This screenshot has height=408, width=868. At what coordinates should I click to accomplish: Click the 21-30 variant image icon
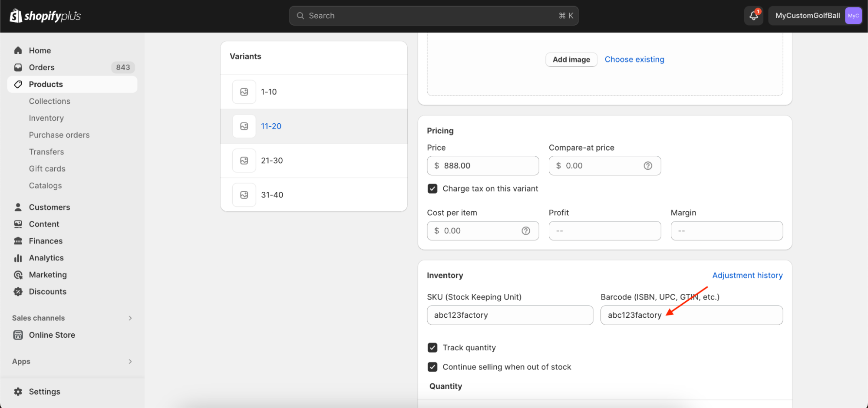[x=244, y=161]
